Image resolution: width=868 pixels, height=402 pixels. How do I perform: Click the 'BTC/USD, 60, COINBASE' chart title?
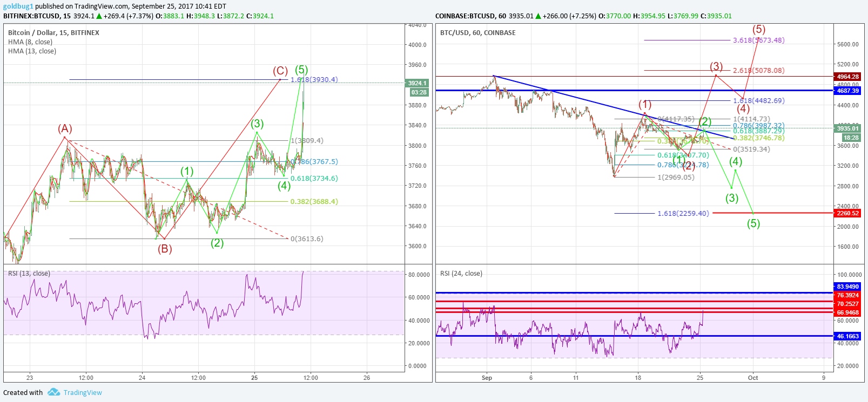coord(478,32)
